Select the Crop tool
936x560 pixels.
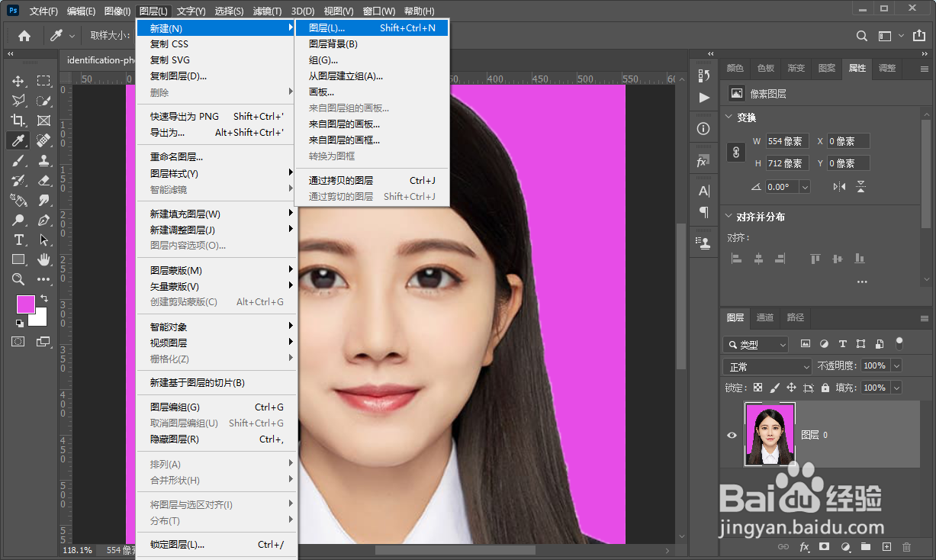tap(18, 121)
